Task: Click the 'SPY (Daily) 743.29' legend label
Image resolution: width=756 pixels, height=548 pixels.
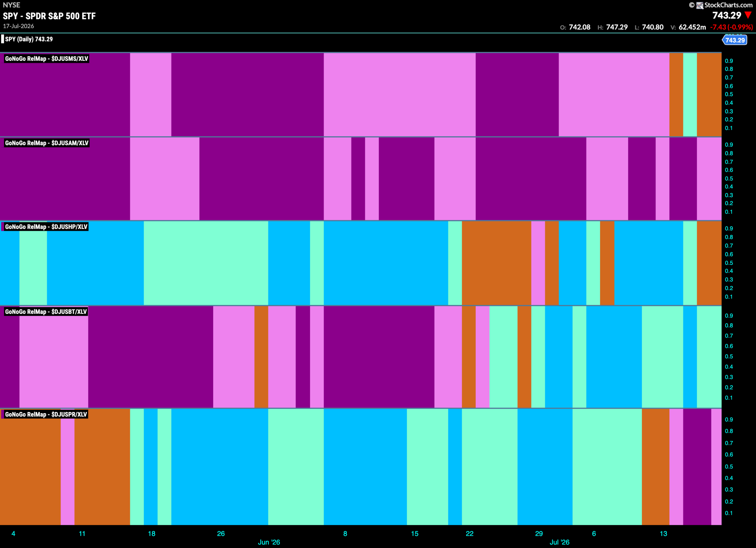Action: coord(29,39)
